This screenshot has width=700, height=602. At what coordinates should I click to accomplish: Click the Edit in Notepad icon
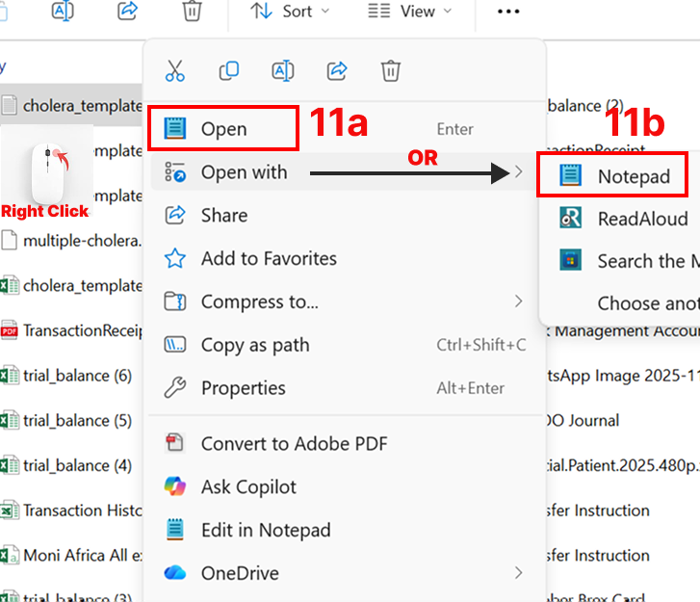coord(174,529)
